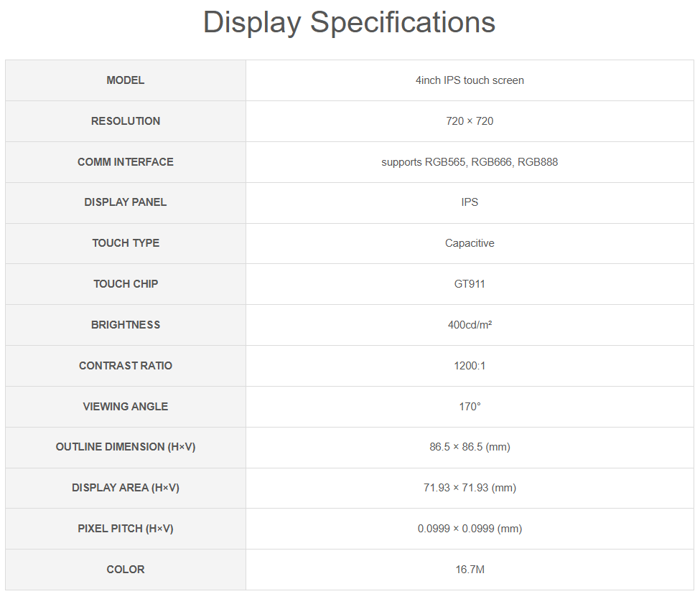Click the BRIGHTNESS row label

126,325
